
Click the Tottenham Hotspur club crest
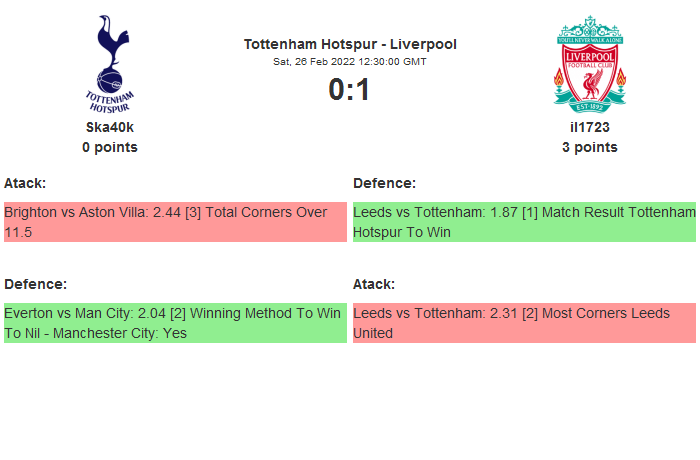110,63
